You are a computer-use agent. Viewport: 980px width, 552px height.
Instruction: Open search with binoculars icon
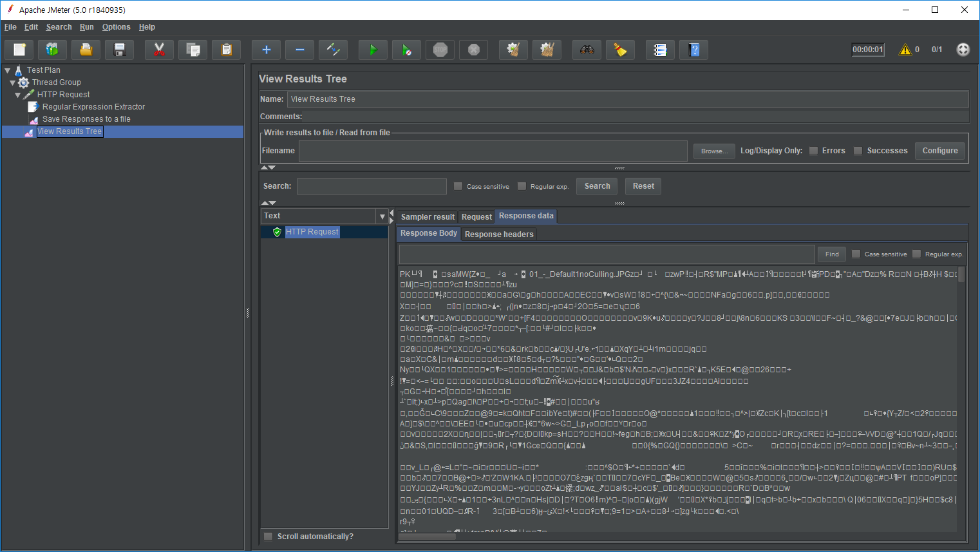point(587,50)
